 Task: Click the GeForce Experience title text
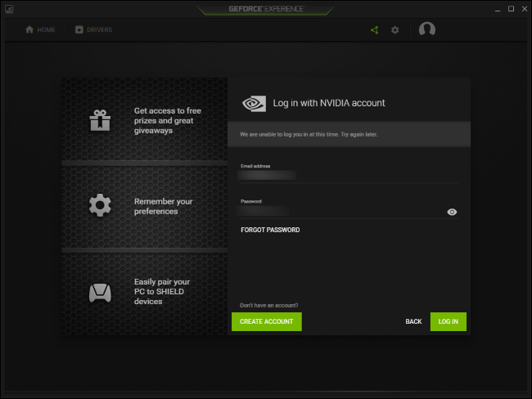click(x=266, y=9)
